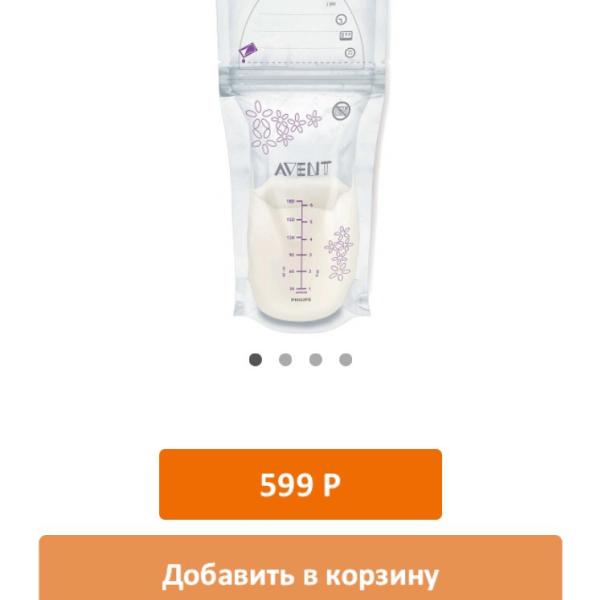Click the lowest round icon on label

349,53
